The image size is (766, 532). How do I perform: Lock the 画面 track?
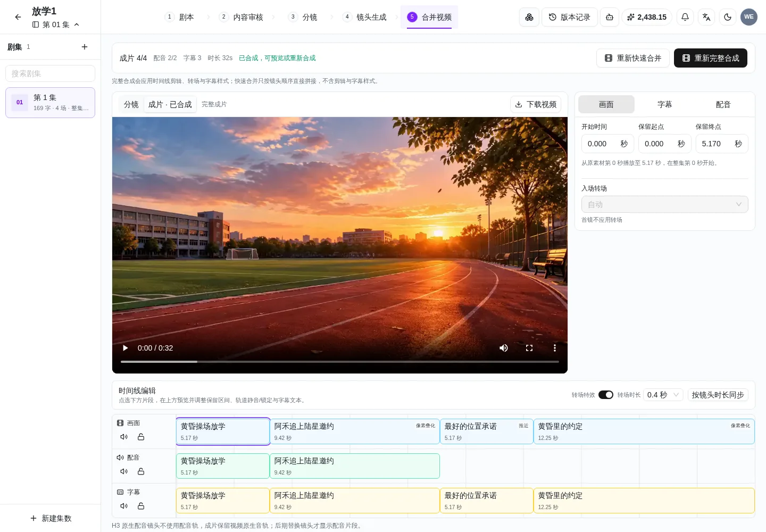[141, 437]
